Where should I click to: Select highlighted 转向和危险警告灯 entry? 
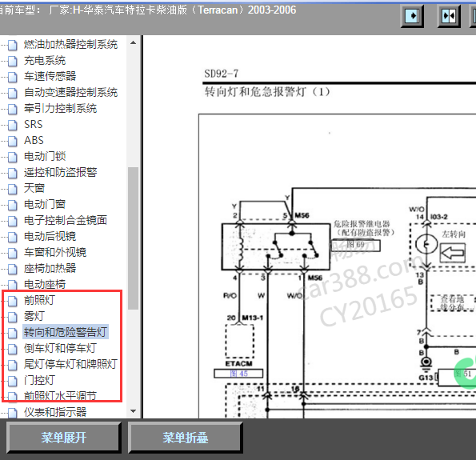pos(66,332)
